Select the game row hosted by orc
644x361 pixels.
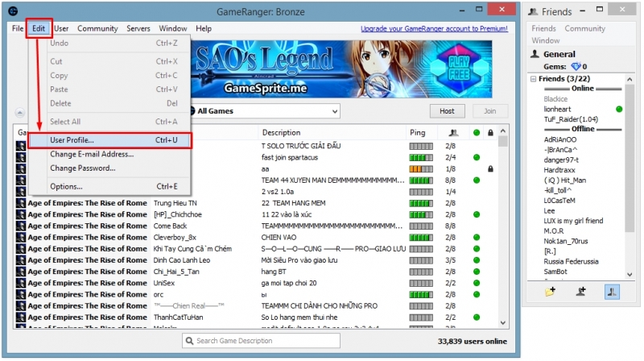159,295
